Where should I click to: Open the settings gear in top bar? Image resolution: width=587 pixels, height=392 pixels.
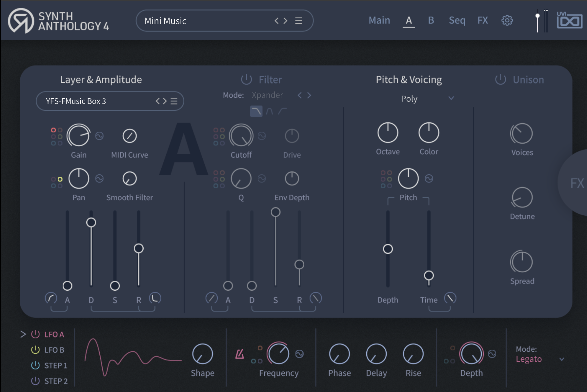click(507, 20)
